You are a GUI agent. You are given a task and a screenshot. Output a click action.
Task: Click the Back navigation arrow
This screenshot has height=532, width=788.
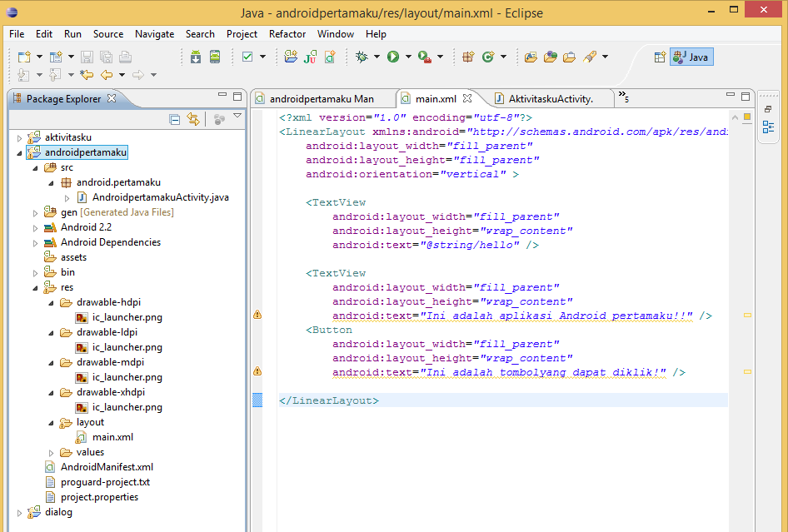106,75
